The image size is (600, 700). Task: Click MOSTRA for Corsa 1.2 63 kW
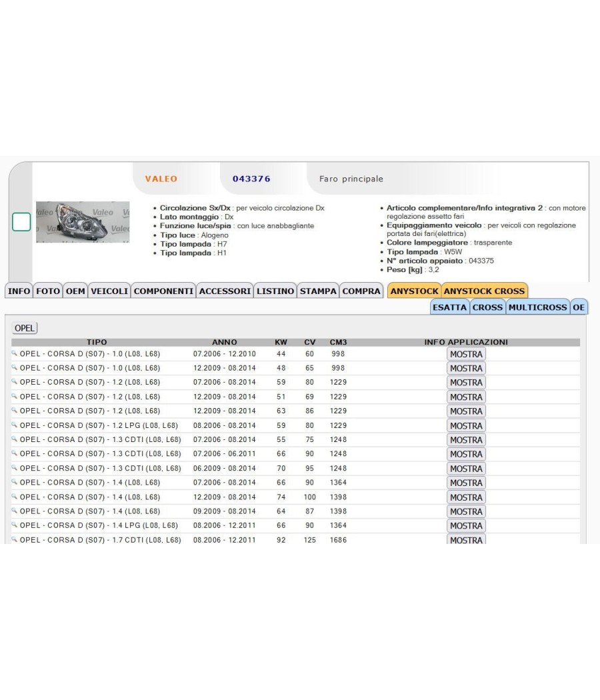tap(466, 411)
